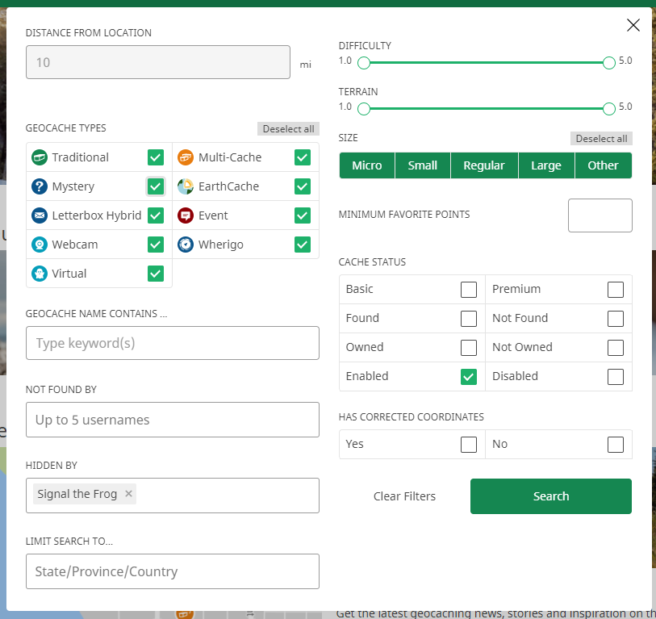
Task: Click the Clear Filters link
Action: click(404, 497)
